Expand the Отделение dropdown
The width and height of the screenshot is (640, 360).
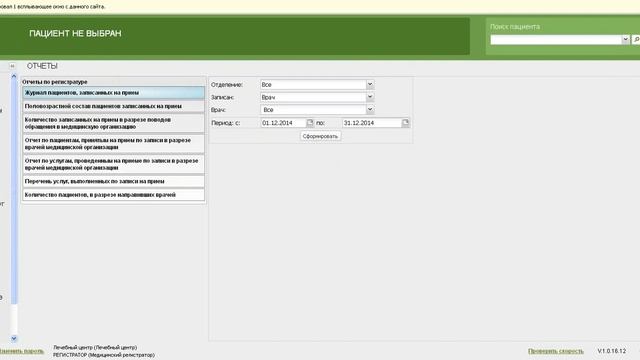(370, 84)
